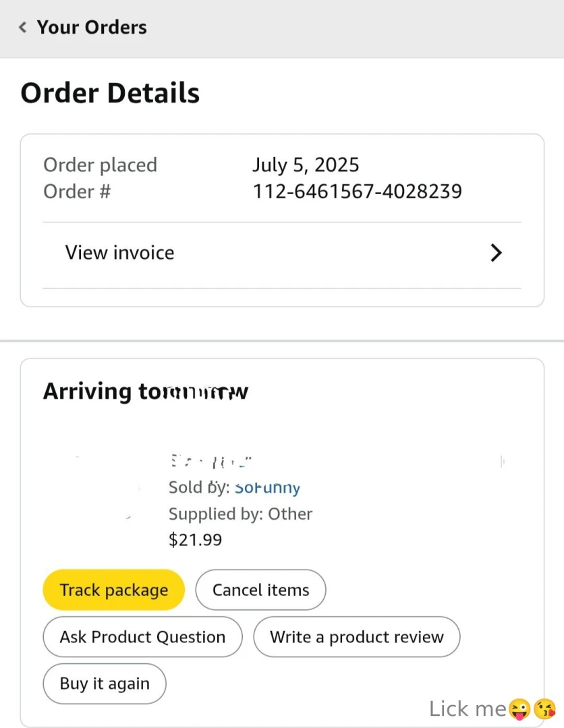Viewport: 564px width, 728px height.
Task: Select the Order Details heading
Action: click(110, 92)
